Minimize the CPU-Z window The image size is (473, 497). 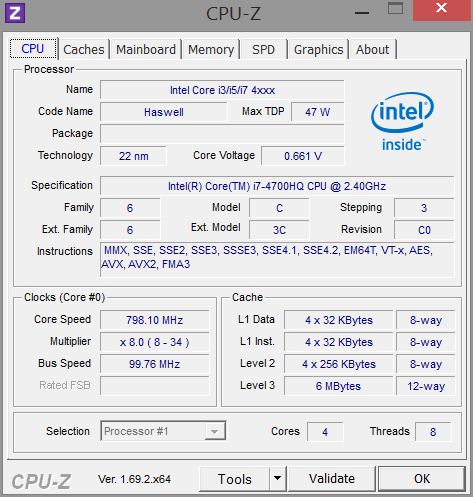pyautogui.click(x=362, y=13)
